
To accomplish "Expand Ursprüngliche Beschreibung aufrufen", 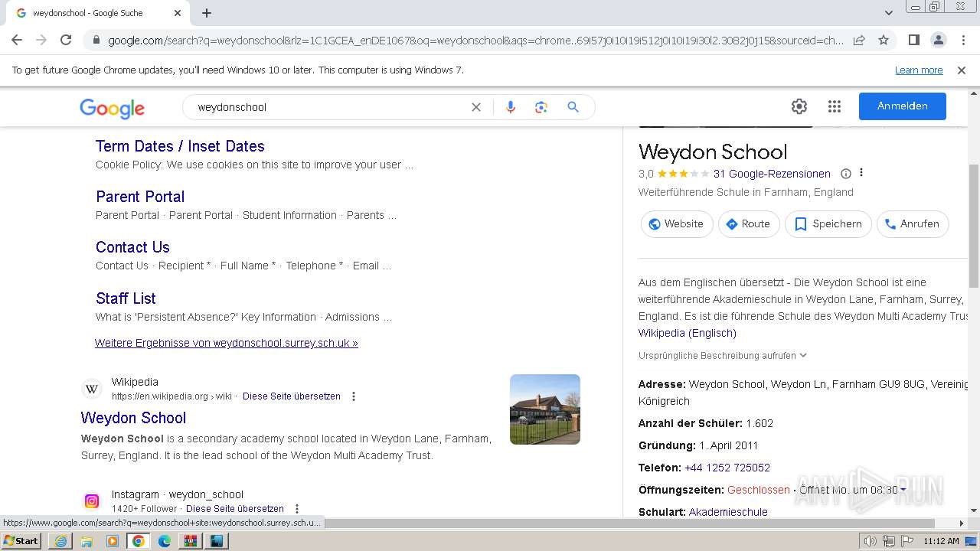I will 723,355.
